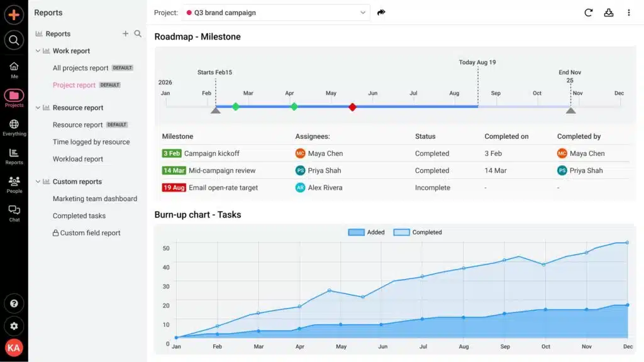644x362 pixels.
Task: Collapse the Custom reports group
Action: point(38,182)
